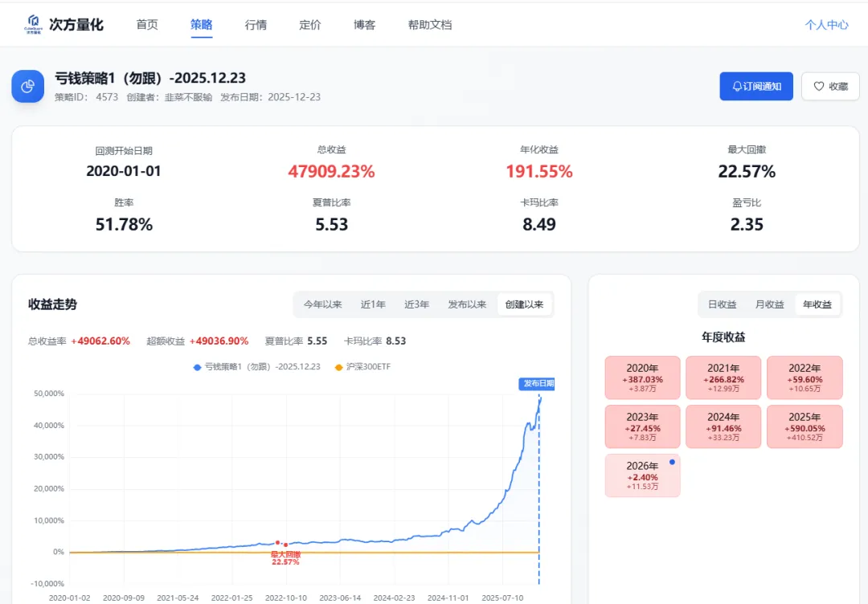Show returns since 发布以来
This screenshot has height=604, width=868.
coord(467,304)
